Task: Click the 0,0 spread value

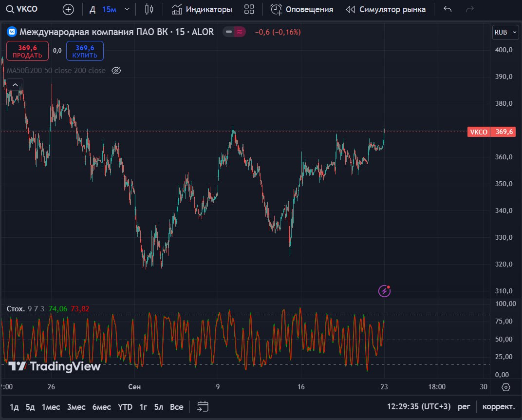Action: (57, 51)
